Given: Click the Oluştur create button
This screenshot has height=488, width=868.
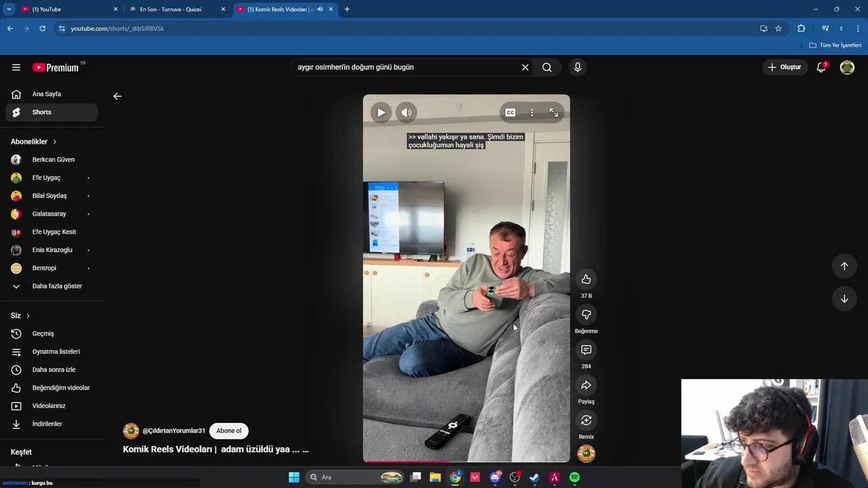Looking at the screenshot, I should 785,67.
